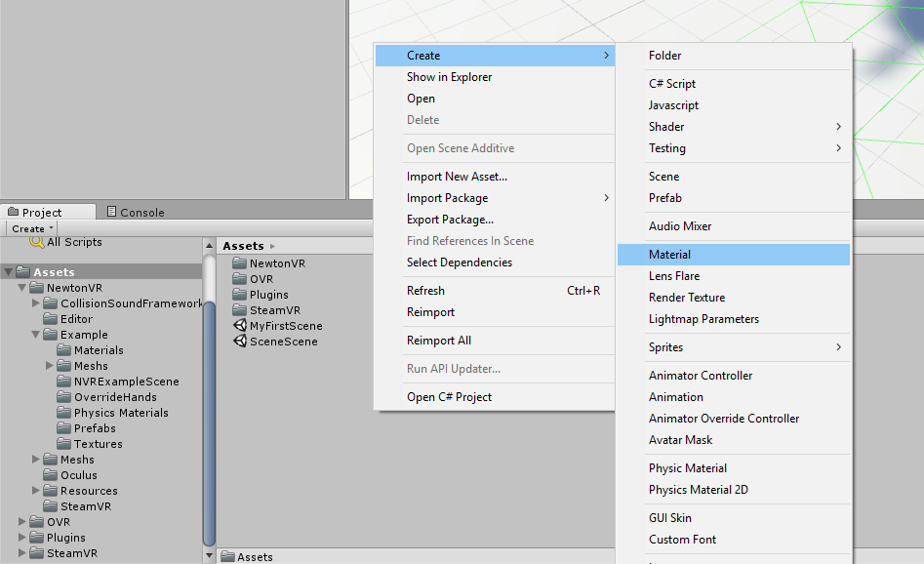
Task: Click the Assets root folder icon in tree
Action: click(x=23, y=271)
